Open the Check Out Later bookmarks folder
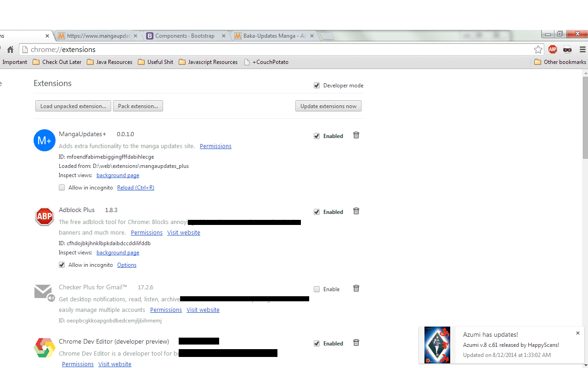 point(57,62)
